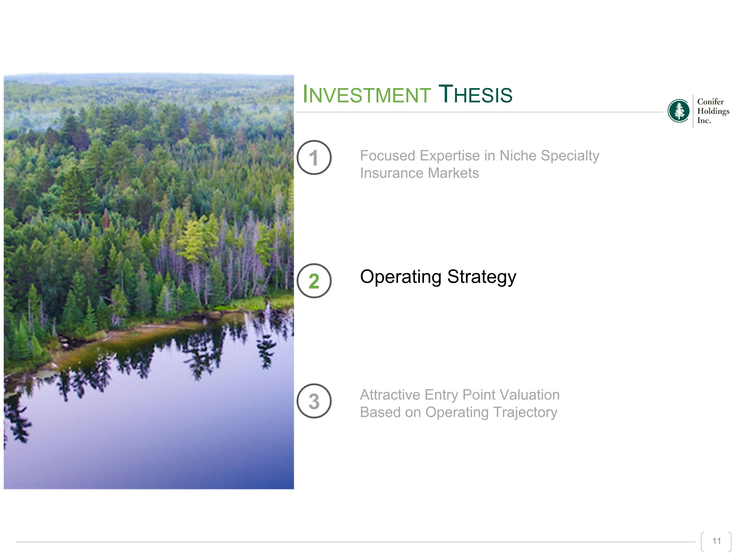The width and height of the screenshot is (747, 560).
Task: Select the circled number 3 icon
Action: (314, 401)
